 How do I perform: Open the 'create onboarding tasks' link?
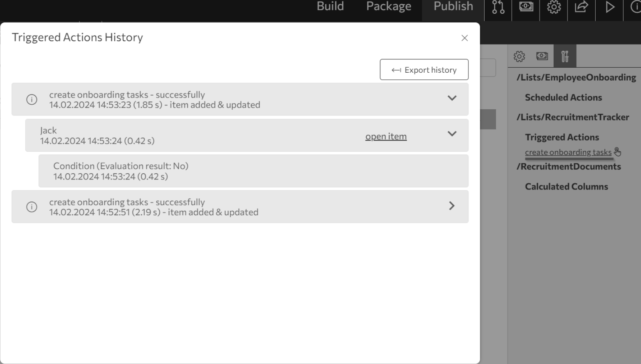(x=568, y=152)
